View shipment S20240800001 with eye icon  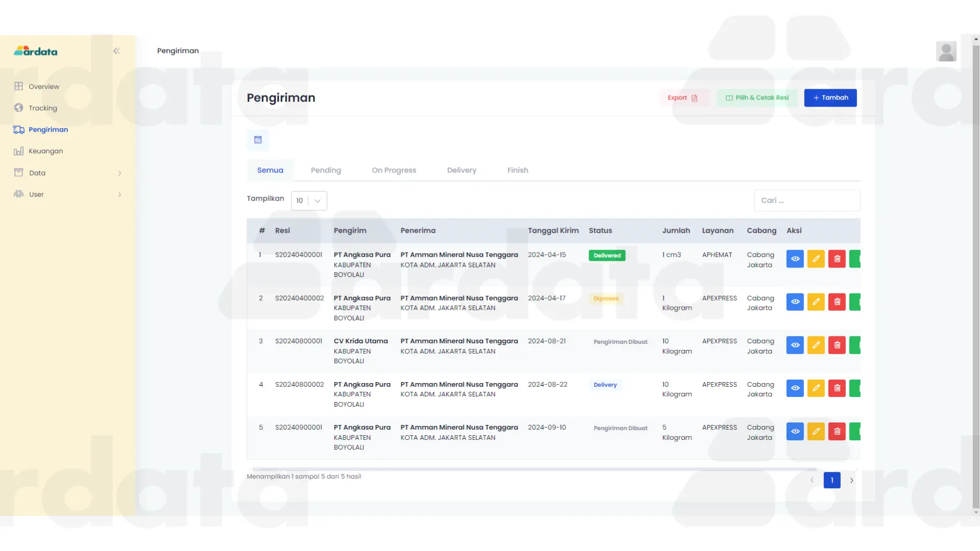point(795,345)
